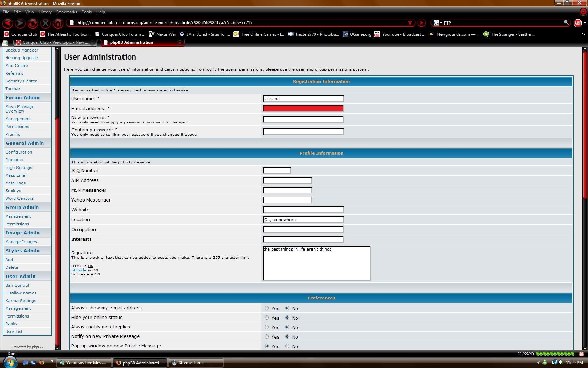This screenshot has width=588, height=368.
Task: Open the YouTube bookmark in bookmarks toolbar
Action: tap(400, 34)
